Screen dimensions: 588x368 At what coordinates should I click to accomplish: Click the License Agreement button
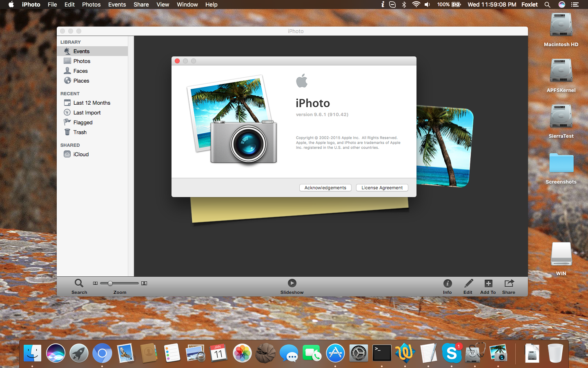click(382, 188)
